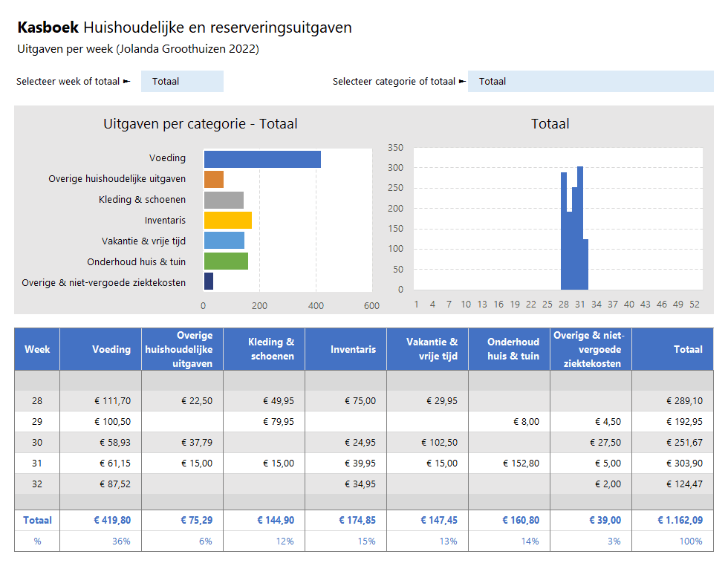Select the week 31 Onderhoud cell € 152,80
This screenshot has width=728, height=566.
(x=509, y=463)
